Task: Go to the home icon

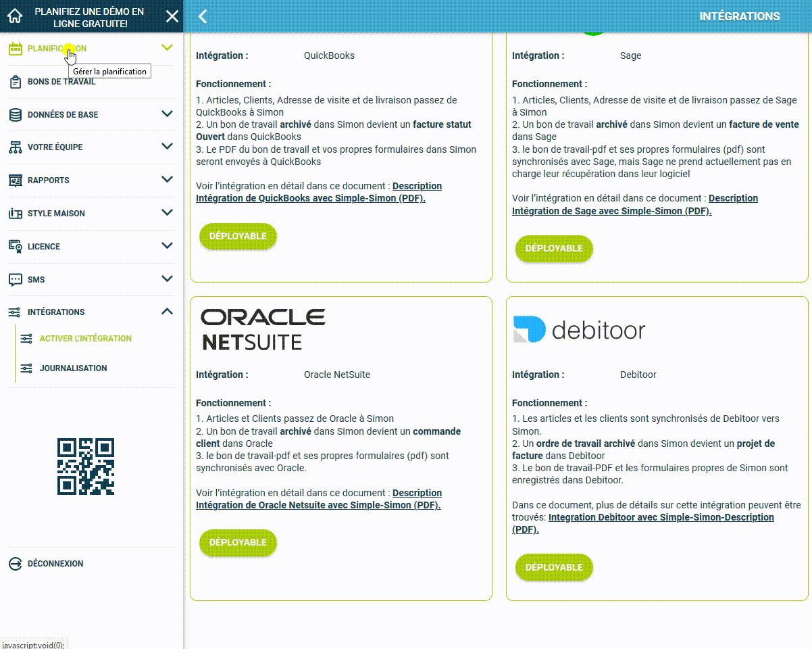Action: [x=15, y=16]
